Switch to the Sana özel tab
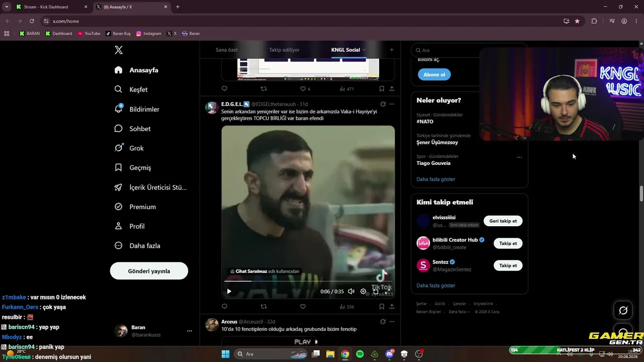Image resolution: width=644 pixels, height=362 pixels. pyautogui.click(x=226, y=50)
